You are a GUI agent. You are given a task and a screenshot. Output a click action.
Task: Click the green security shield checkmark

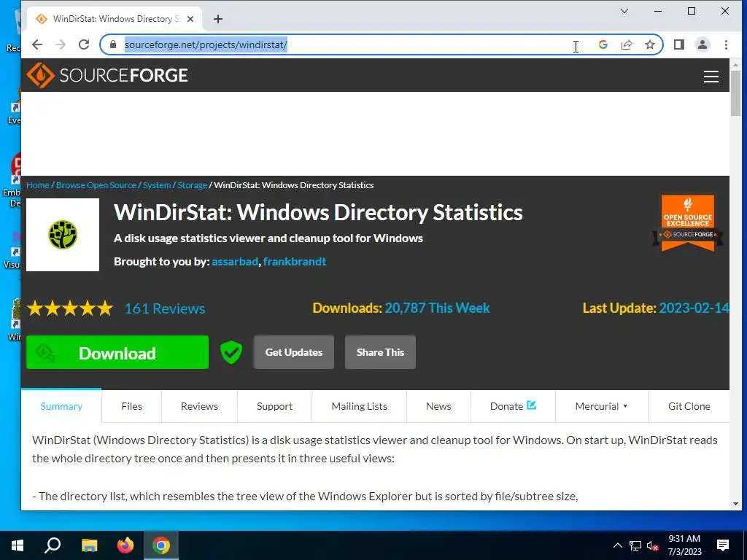coord(231,352)
